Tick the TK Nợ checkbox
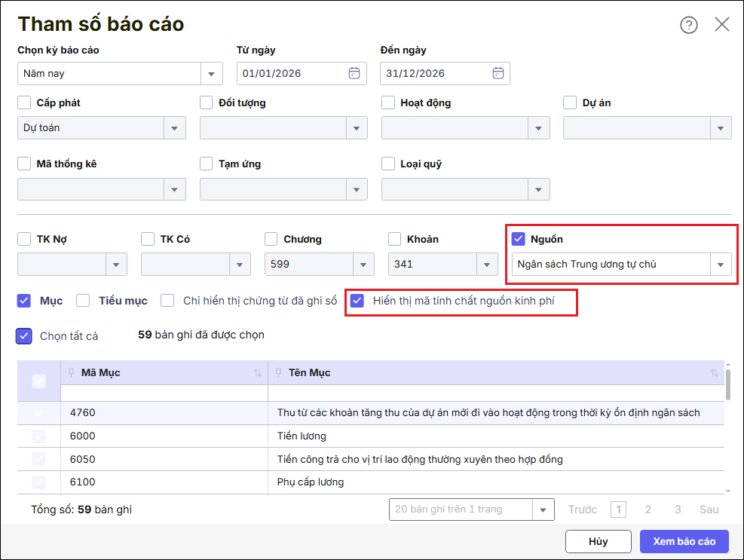Screen dimensions: 744x560 pos(24,239)
